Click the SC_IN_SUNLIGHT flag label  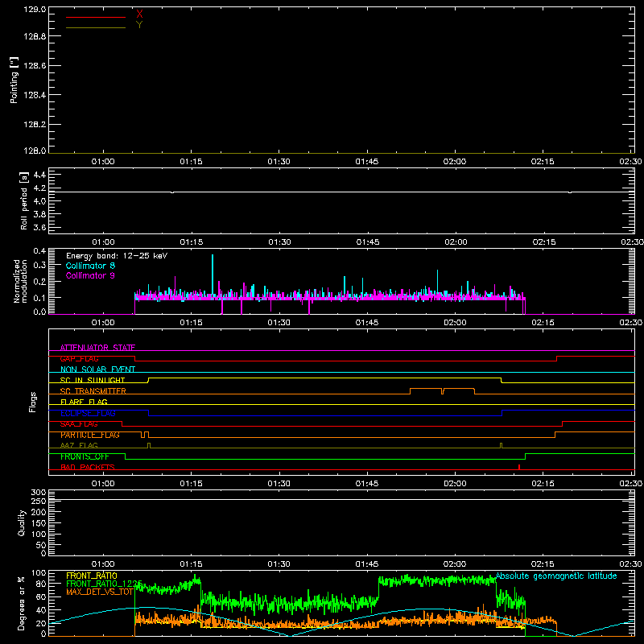click(x=93, y=380)
